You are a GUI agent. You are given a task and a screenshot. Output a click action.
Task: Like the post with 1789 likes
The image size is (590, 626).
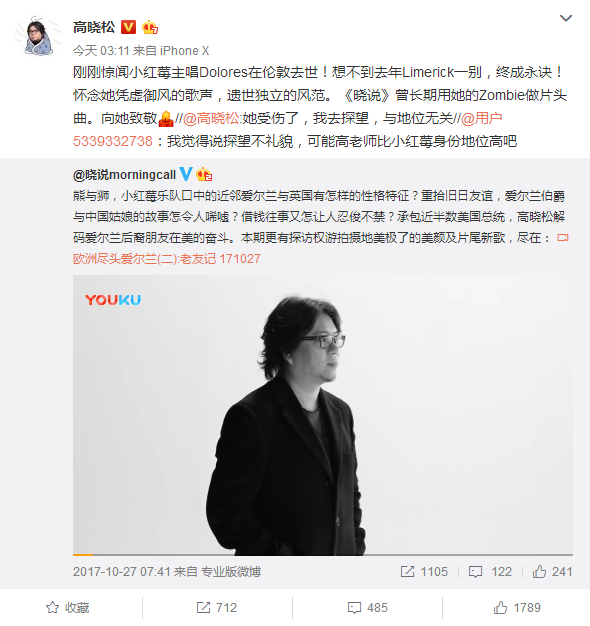point(517,608)
